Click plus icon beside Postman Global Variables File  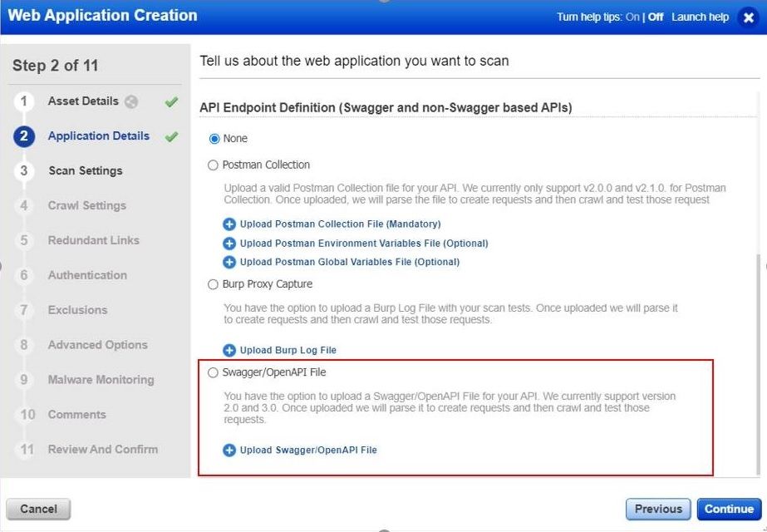[229, 263]
